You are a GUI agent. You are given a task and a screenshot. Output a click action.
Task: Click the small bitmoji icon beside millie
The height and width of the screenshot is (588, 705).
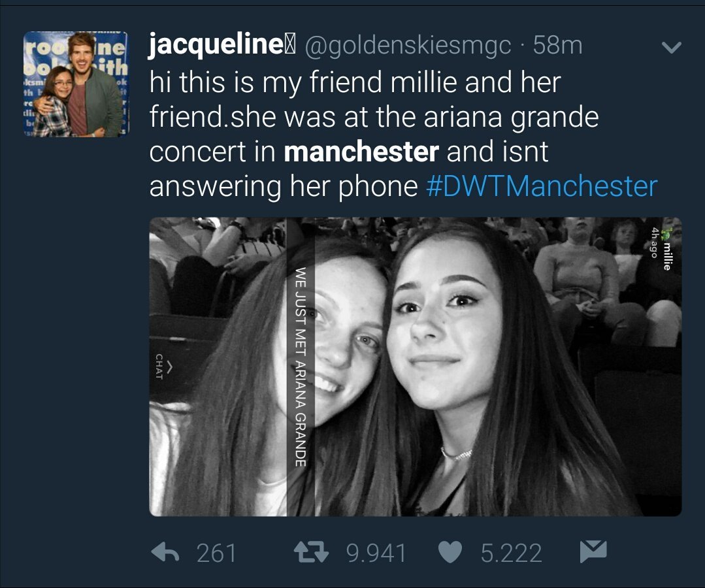point(668,233)
